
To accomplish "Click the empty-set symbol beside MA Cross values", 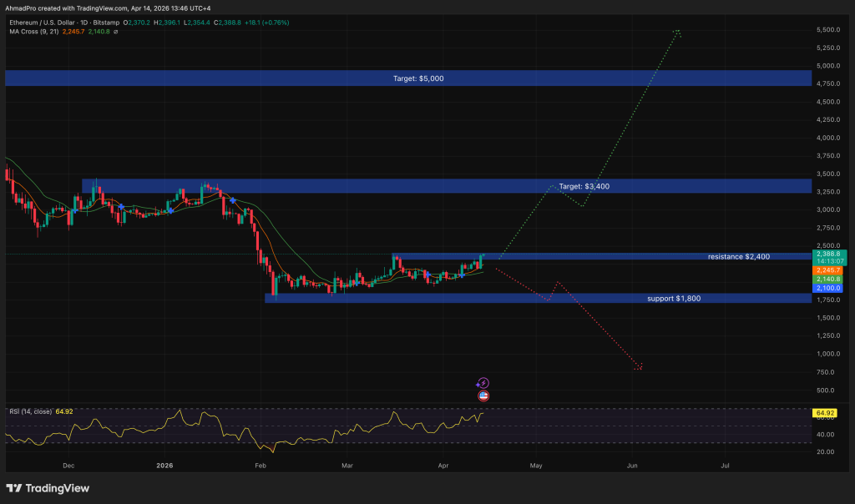I will [x=115, y=32].
